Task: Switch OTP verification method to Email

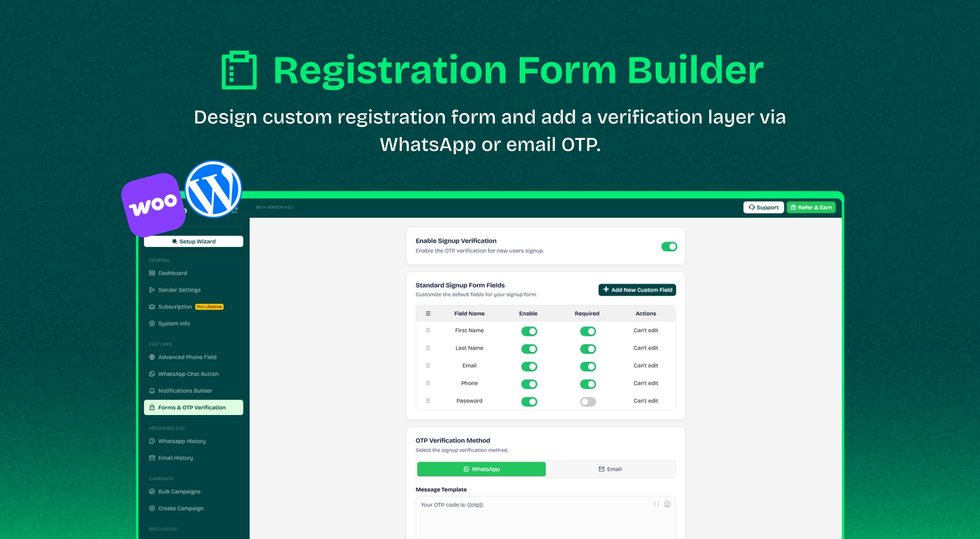Action: 610,469
